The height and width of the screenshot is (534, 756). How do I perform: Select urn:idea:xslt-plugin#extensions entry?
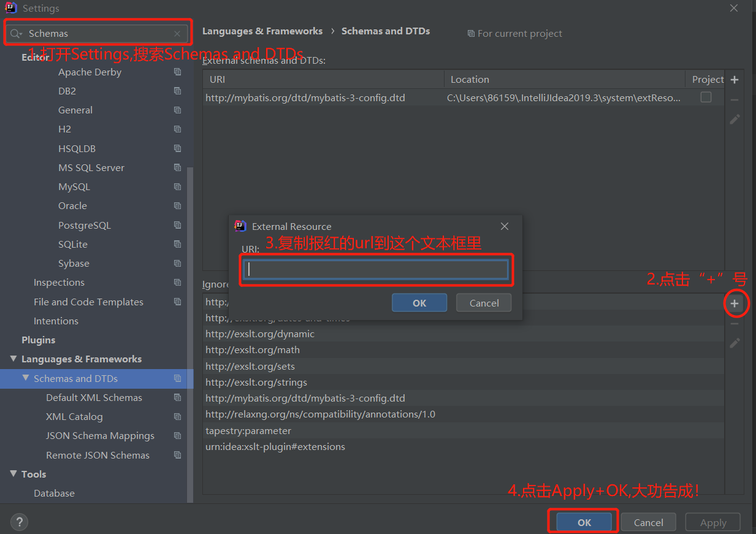click(464, 446)
